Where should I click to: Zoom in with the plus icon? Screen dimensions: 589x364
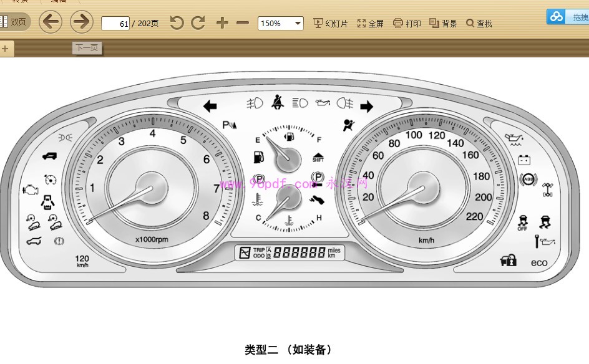click(222, 23)
